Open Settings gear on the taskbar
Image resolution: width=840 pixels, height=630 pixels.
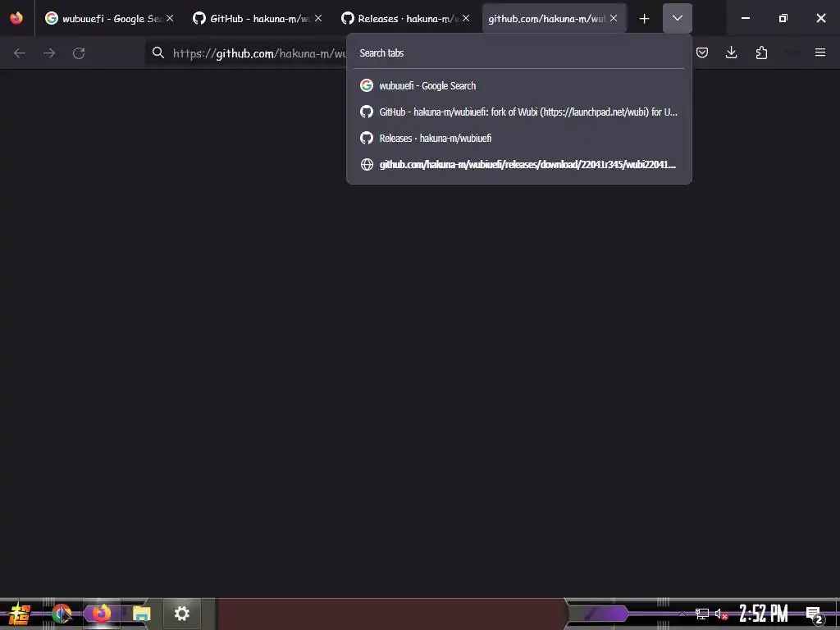click(x=182, y=614)
